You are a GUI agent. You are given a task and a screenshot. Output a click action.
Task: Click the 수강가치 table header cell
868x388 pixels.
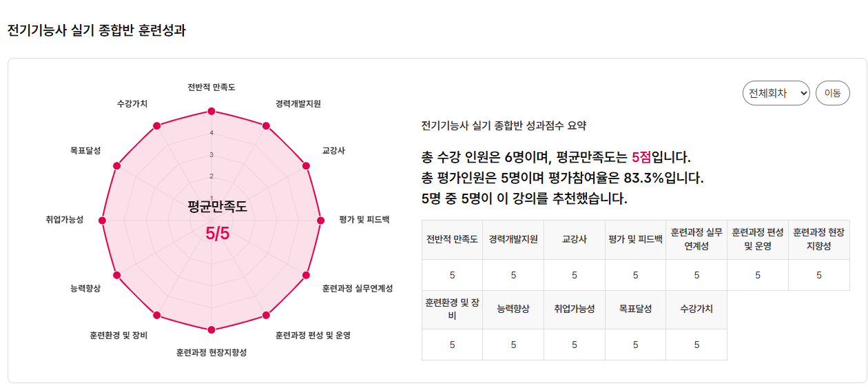(696, 309)
